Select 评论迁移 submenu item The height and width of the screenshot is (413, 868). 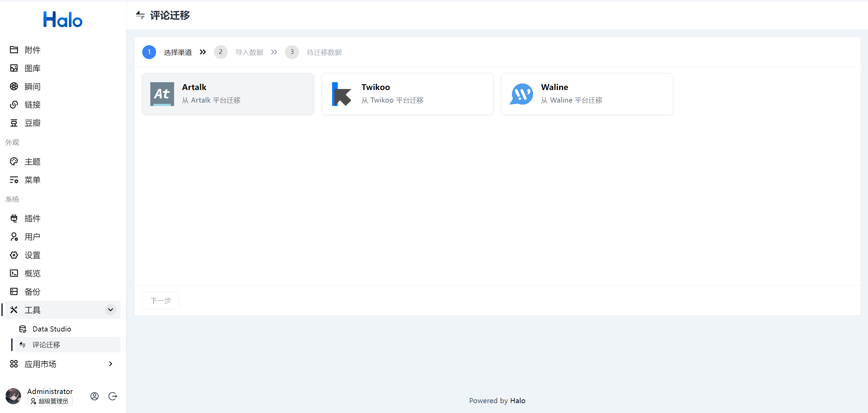point(68,345)
